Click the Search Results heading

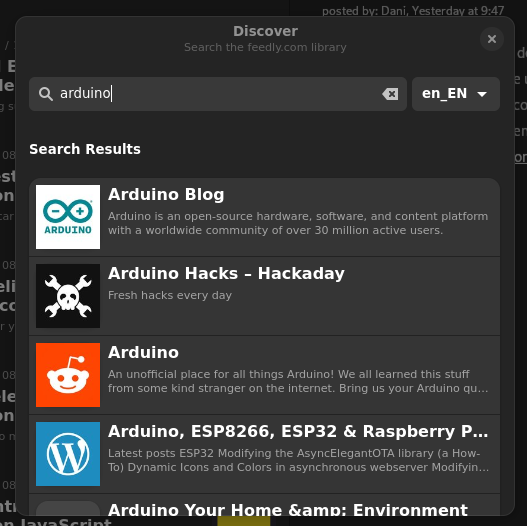click(85, 149)
